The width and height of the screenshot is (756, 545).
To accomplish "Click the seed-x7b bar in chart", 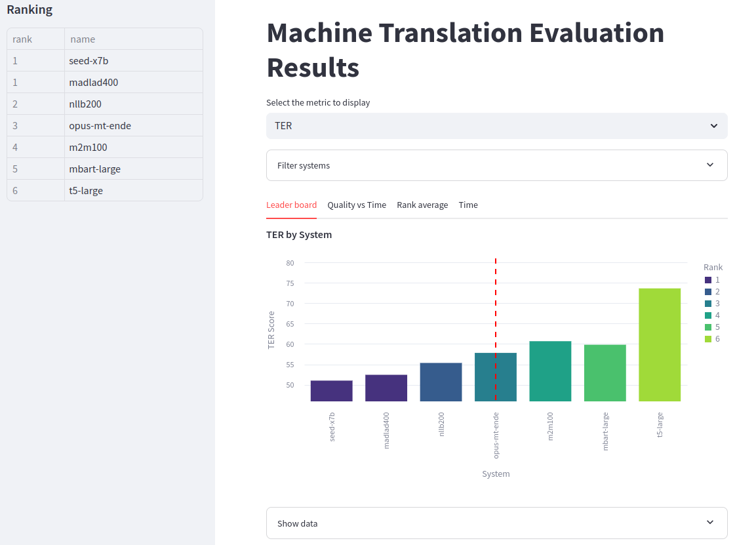I will (332, 391).
